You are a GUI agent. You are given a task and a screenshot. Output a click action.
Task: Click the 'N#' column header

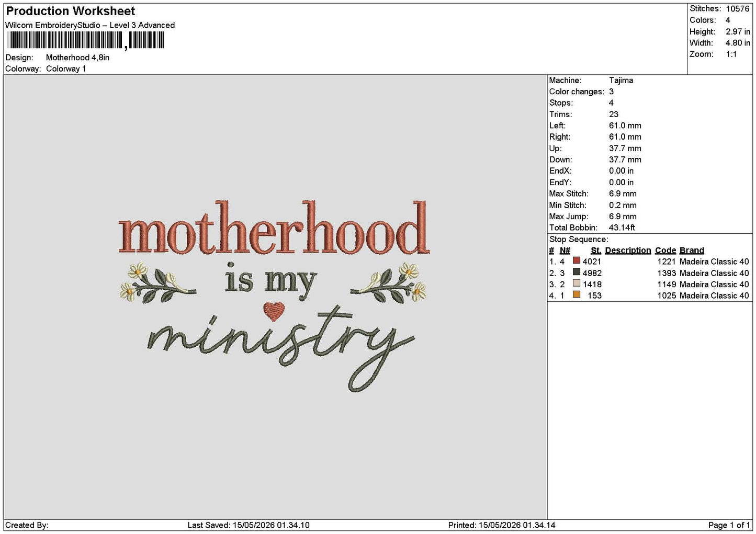(x=565, y=250)
